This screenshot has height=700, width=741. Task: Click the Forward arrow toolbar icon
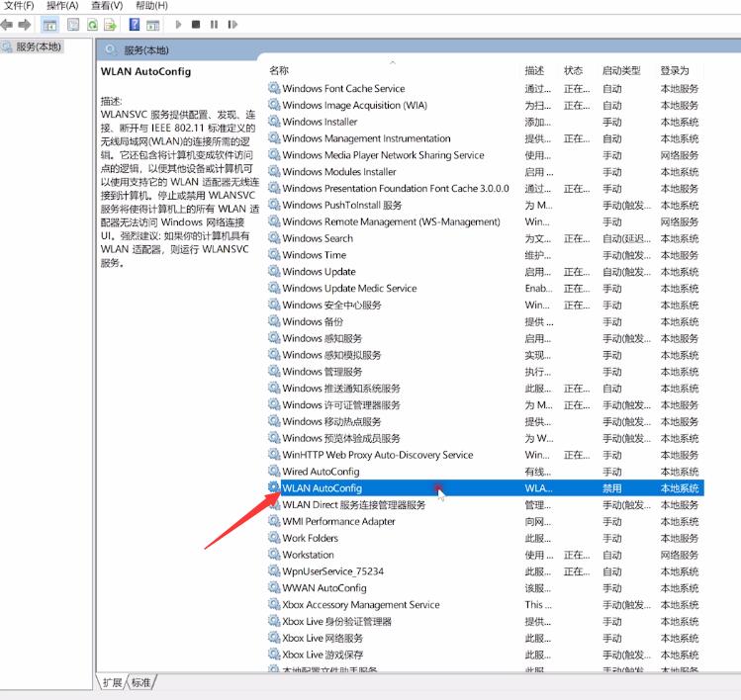click(25, 25)
